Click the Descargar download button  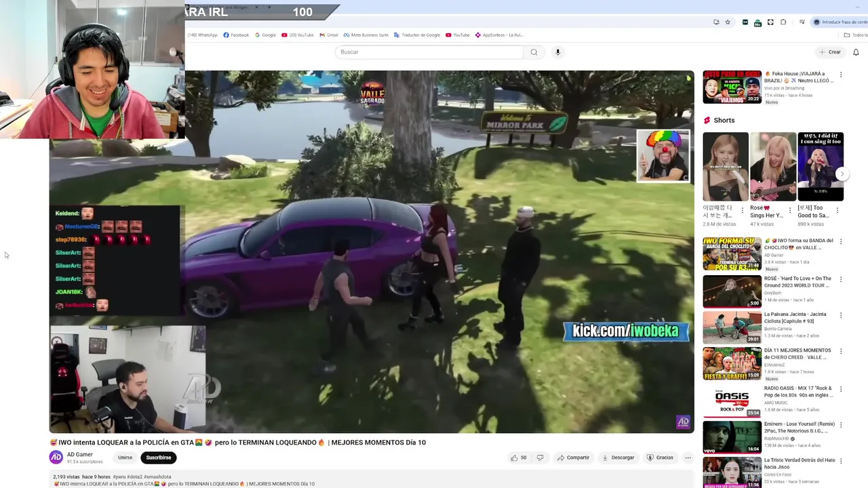tap(618, 457)
